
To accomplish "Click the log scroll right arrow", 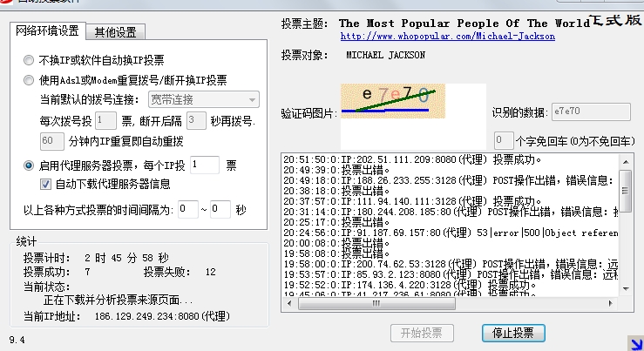I will pos(611,303).
